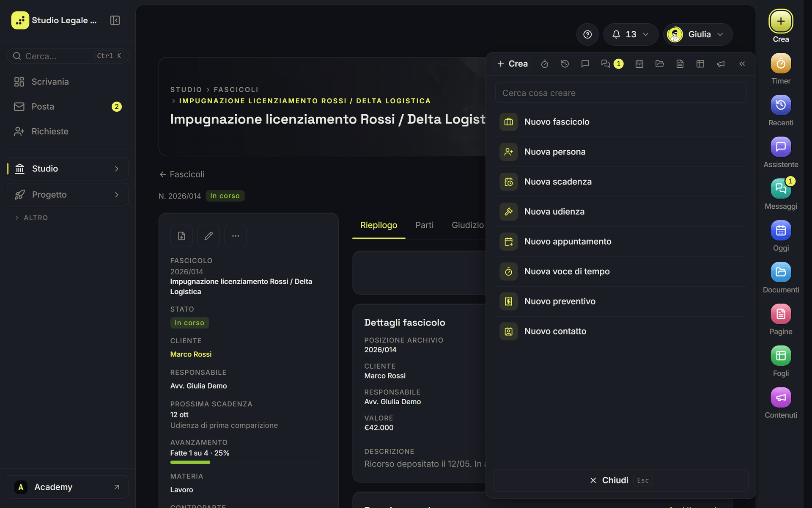Click the timer icon in panel toolbar
The image size is (812, 508).
tap(545, 64)
